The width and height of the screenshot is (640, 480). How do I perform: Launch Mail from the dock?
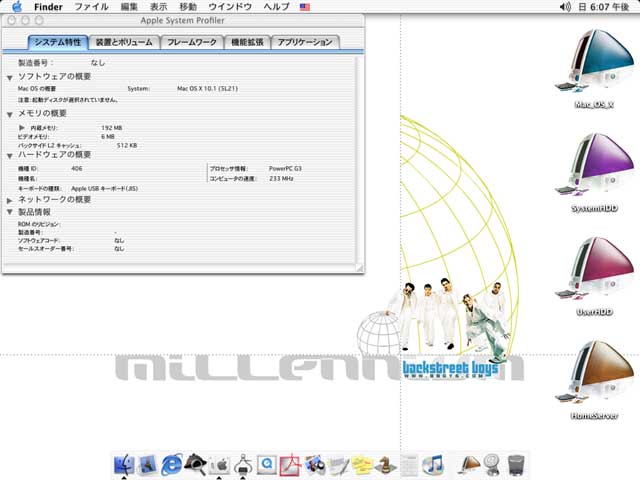[147, 464]
